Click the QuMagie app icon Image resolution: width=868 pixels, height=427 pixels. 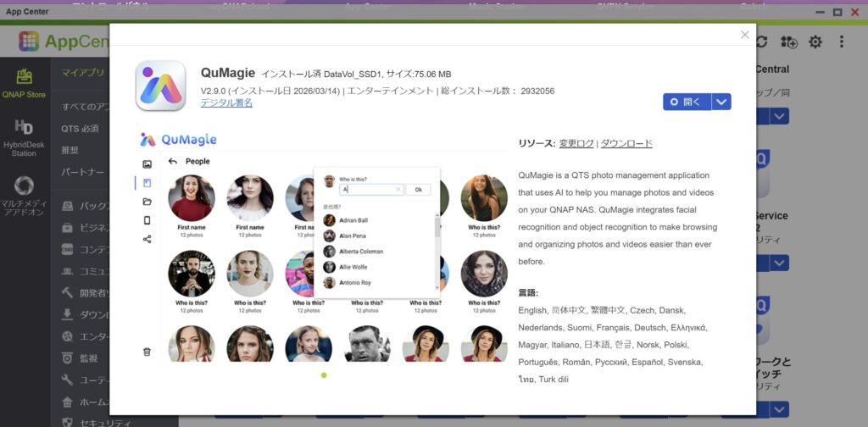tap(160, 86)
